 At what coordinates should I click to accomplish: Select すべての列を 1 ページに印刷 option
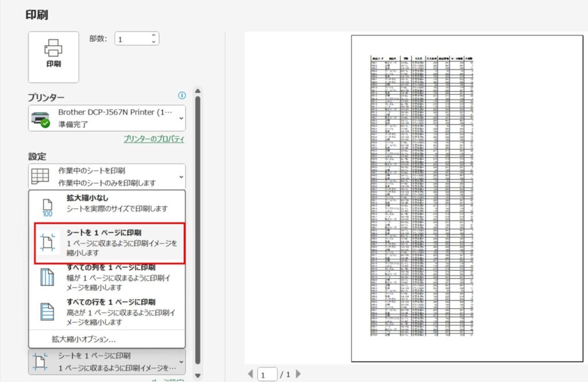[x=107, y=278]
